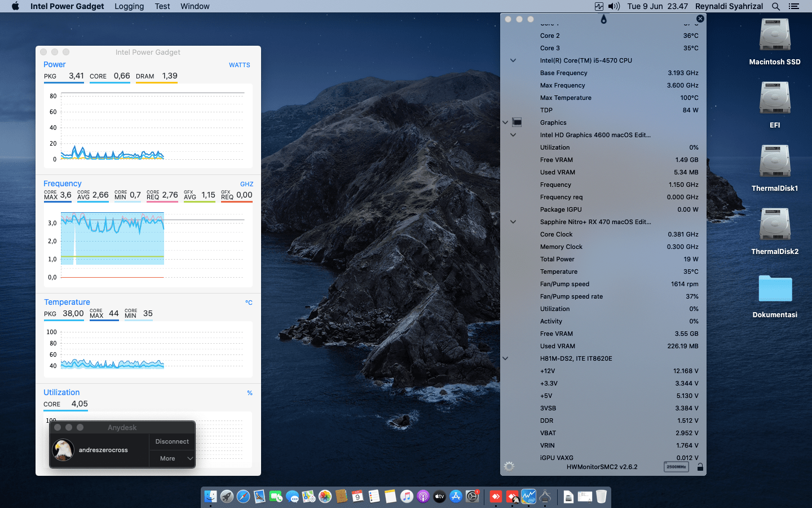Click the andreszerocross eagle avatar
This screenshot has height=508, width=812.
tap(63, 450)
